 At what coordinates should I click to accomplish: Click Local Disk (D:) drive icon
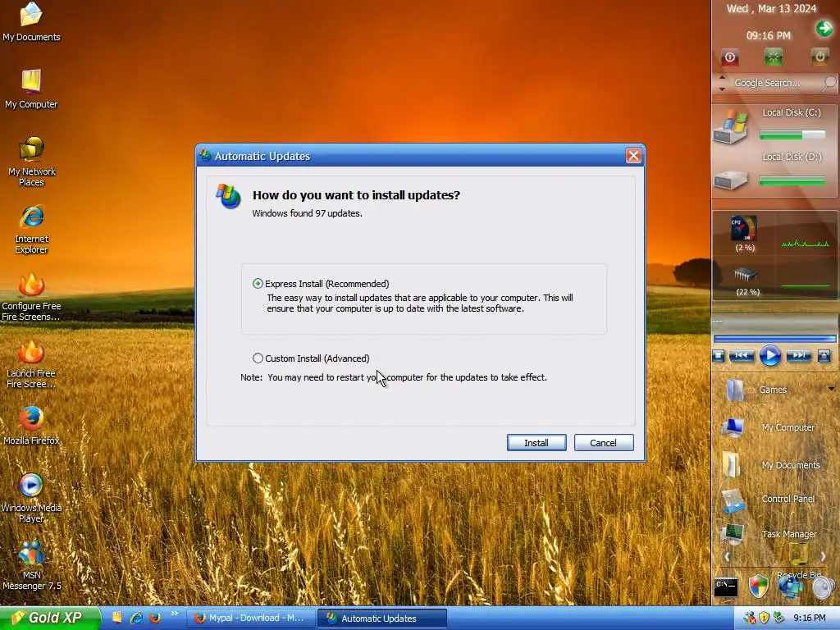730,180
